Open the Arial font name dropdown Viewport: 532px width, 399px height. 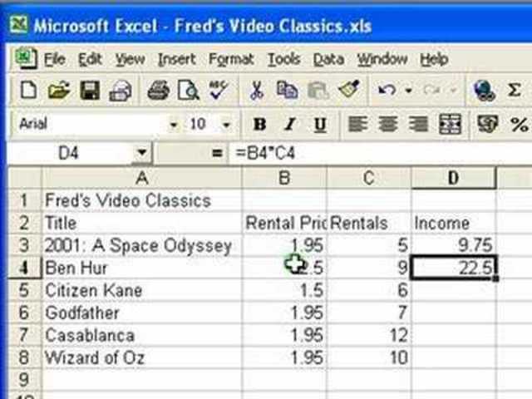[174, 125]
